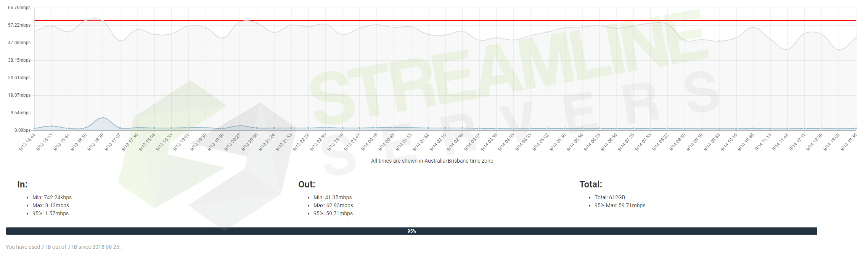
Task: Select the inbound Max: 8.12mbps value
Action: [x=51, y=205]
